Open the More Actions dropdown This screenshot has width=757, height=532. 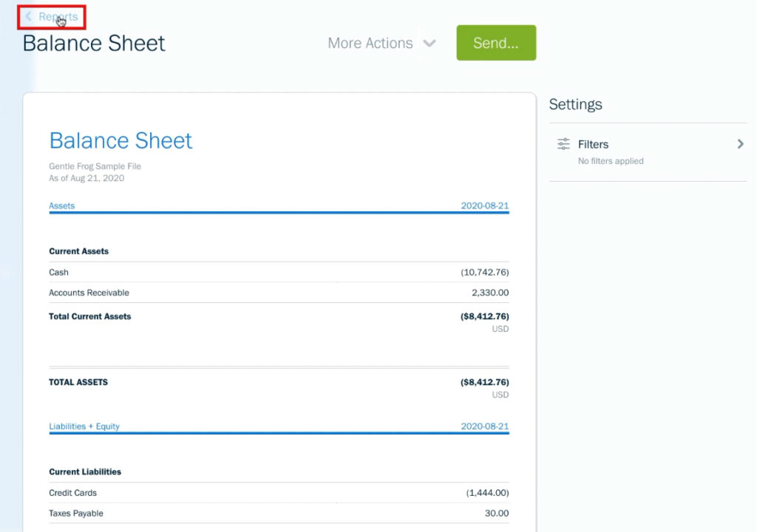[370, 43]
